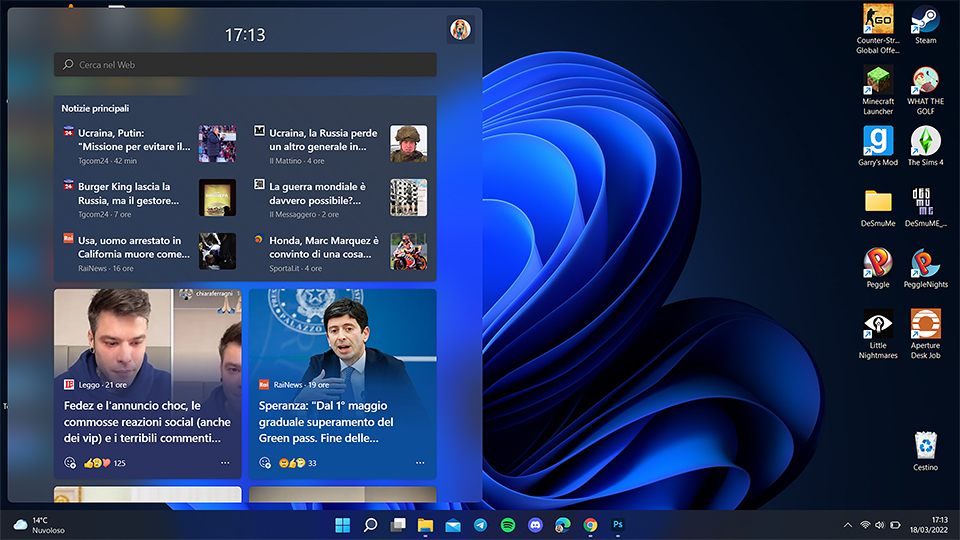Select Garry's Mod desktop icon
This screenshot has height=540, width=960.
pos(878,141)
